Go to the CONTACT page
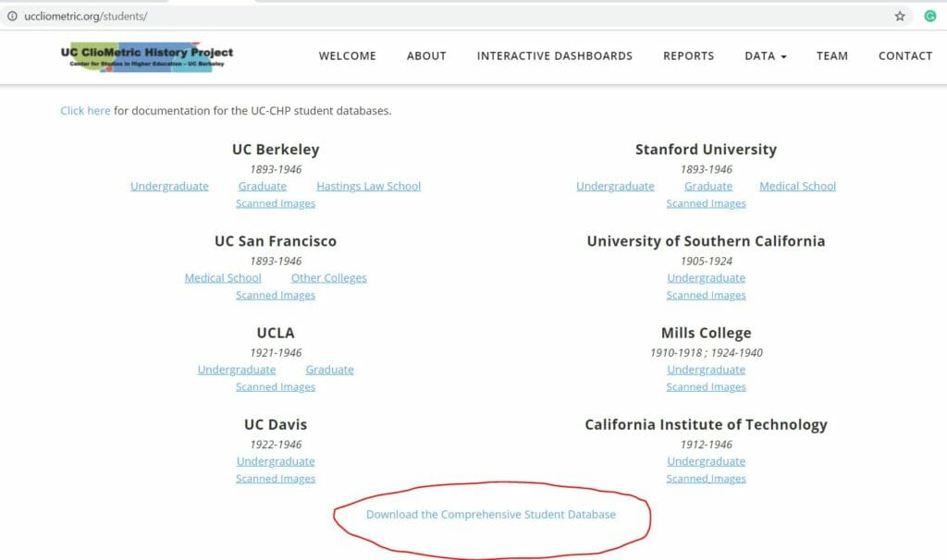947x560 pixels. 904,56
